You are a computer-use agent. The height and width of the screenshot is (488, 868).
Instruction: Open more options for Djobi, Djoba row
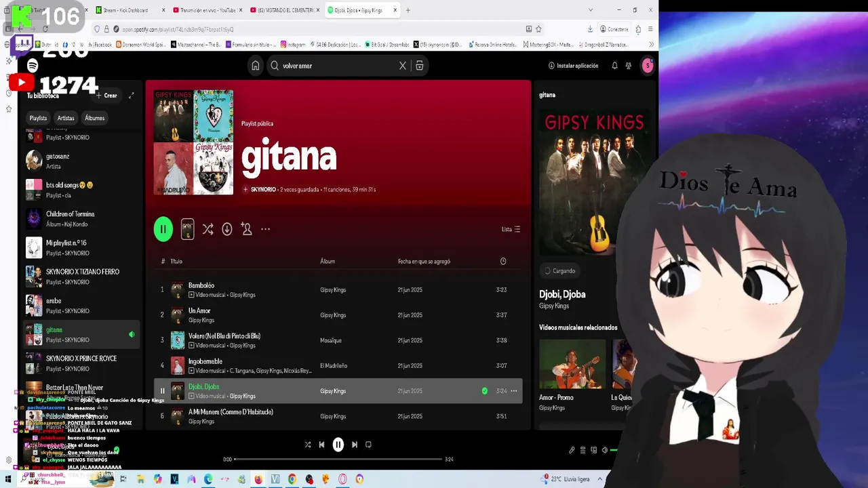pyautogui.click(x=513, y=391)
